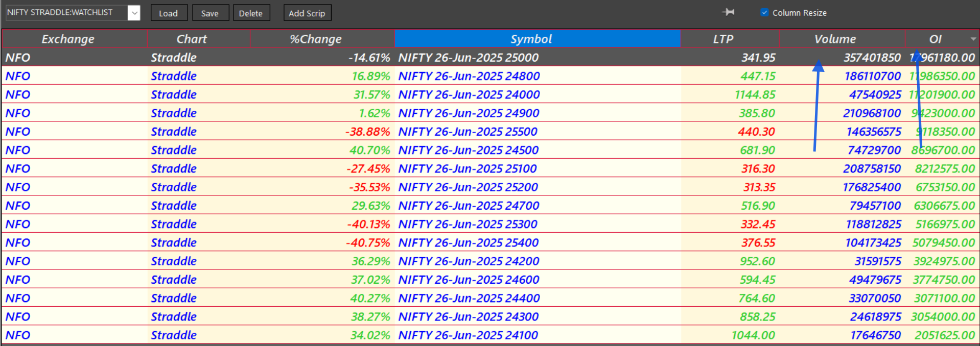
Task: Select the NIFTY 26-Jun-2025 24500 symbol
Action: point(469,150)
